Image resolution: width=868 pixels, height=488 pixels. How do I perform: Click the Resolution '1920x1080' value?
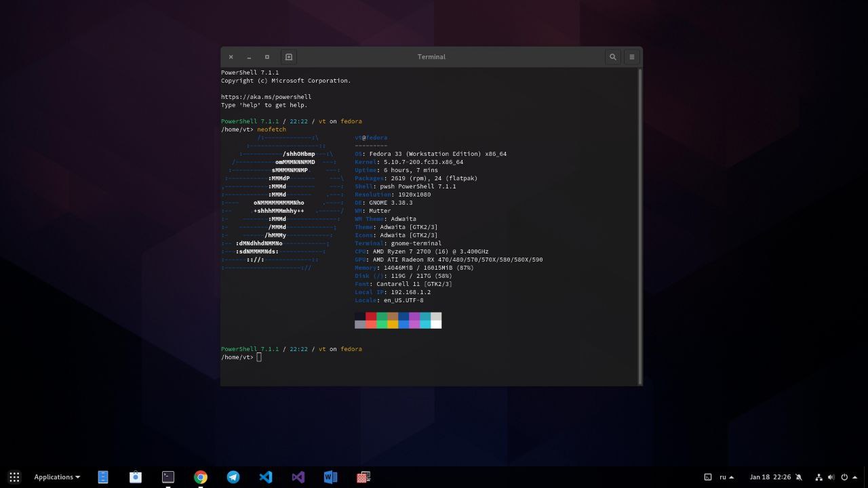point(414,195)
